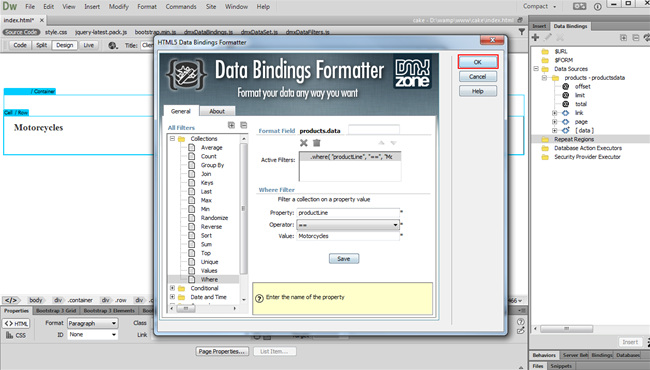Open the Site menu
The width and height of the screenshot is (650, 370).
click(211, 7)
